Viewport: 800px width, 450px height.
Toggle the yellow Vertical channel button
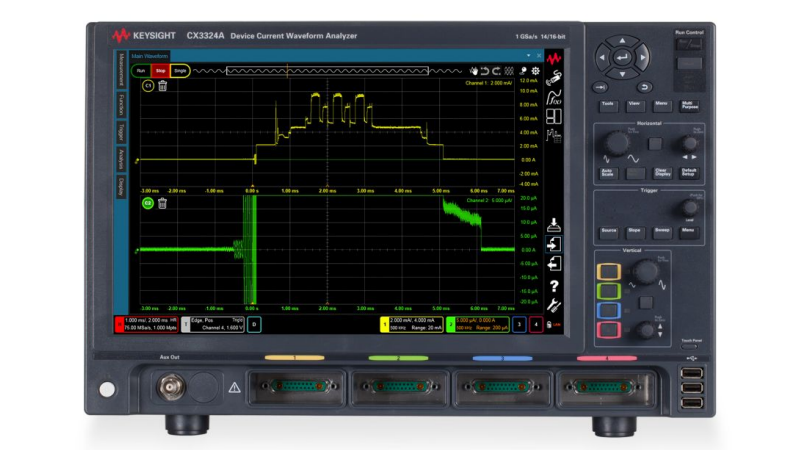point(608,271)
